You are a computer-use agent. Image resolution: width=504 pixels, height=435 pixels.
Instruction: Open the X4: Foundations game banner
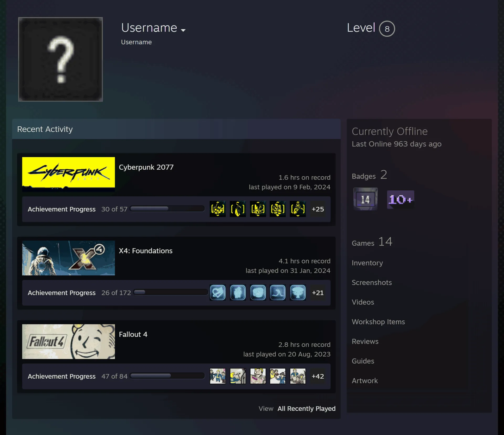(x=69, y=258)
